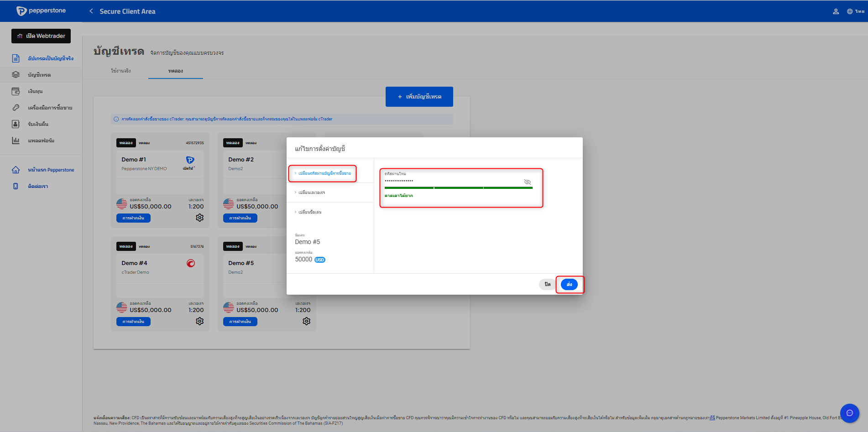The height and width of the screenshot is (432, 868).
Task: Expand เปลี่ยนรหัสผ่านบัญชีการซื้อขาย section
Action: (x=324, y=173)
